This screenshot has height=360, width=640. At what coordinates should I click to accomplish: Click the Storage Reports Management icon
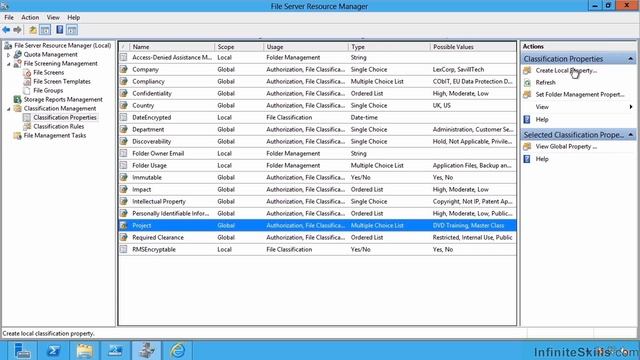pos(18,100)
